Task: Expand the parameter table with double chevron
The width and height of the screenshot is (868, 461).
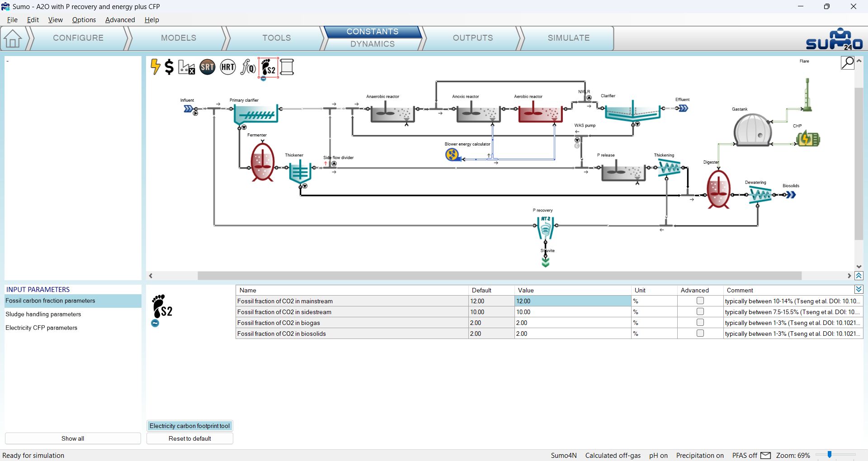Action: [x=859, y=289]
